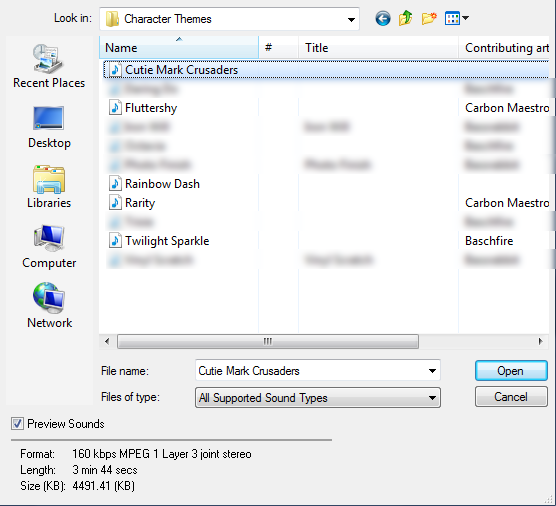556x506 pixels.
Task: Go back using the blue arrow icon
Action: click(x=383, y=18)
